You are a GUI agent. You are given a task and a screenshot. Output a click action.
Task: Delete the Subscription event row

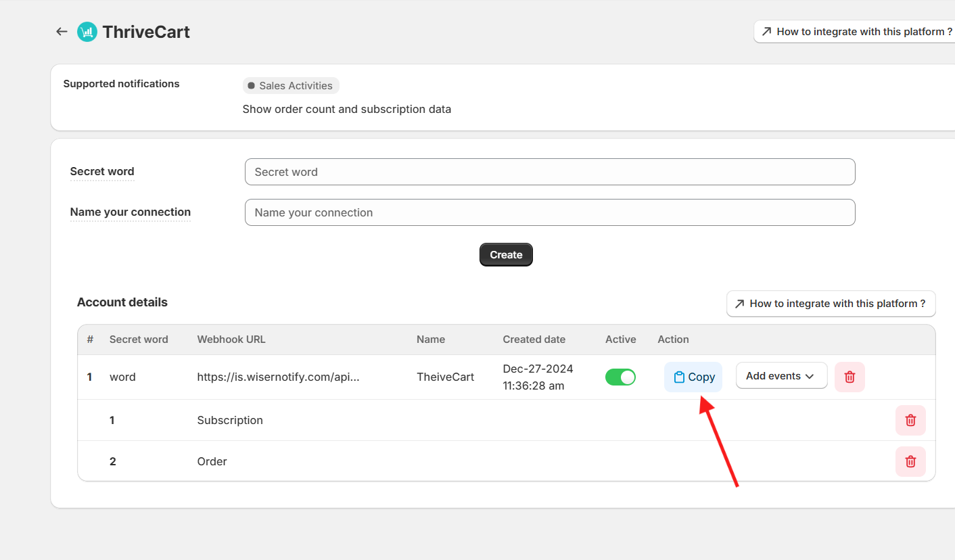[910, 420]
